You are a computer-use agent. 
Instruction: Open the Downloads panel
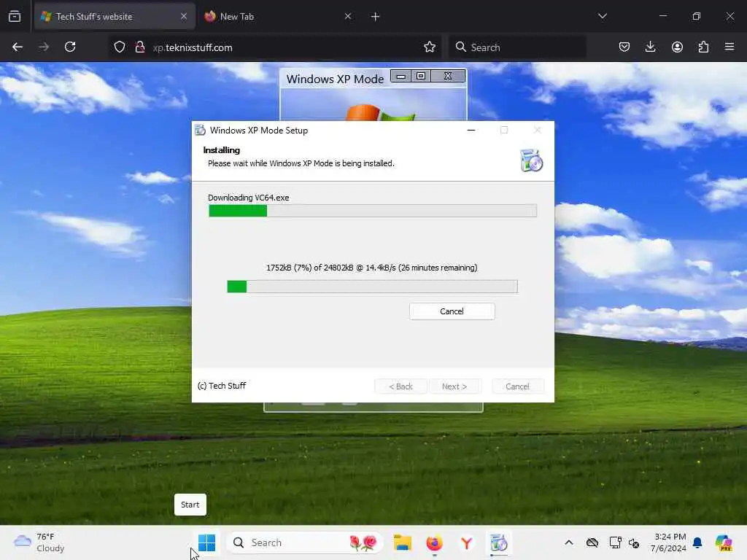650,47
